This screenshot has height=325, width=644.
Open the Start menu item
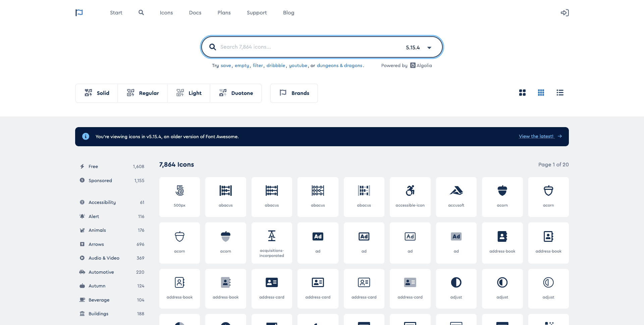pyautogui.click(x=116, y=13)
